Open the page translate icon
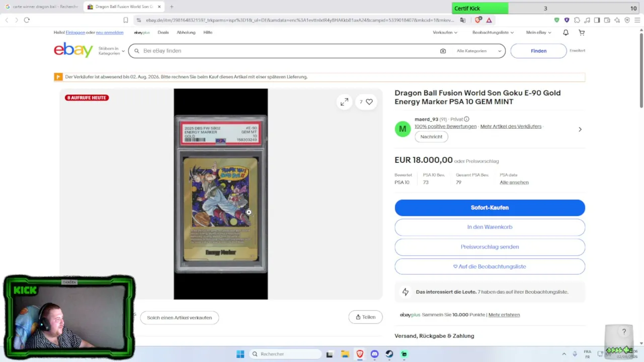Image resolution: width=644 pixels, height=362 pixels. (x=463, y=20)
